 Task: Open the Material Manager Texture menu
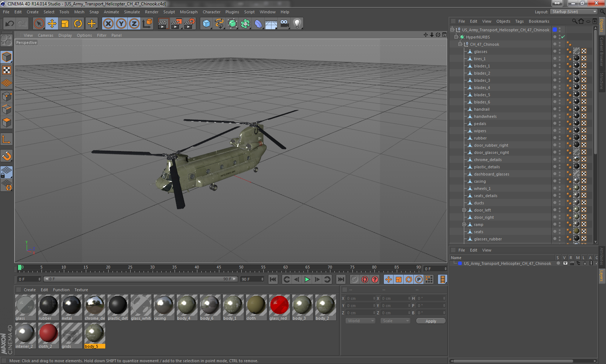(x=81, y=290)
